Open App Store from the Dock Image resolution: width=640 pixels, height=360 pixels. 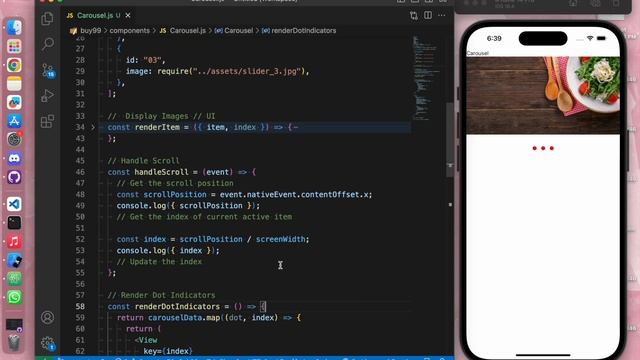click(14, 121)
